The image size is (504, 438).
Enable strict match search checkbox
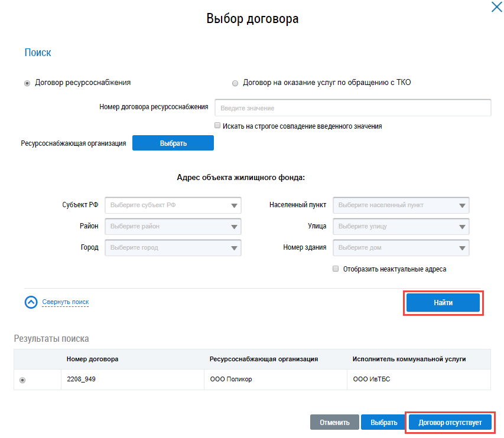coord(218,126)
